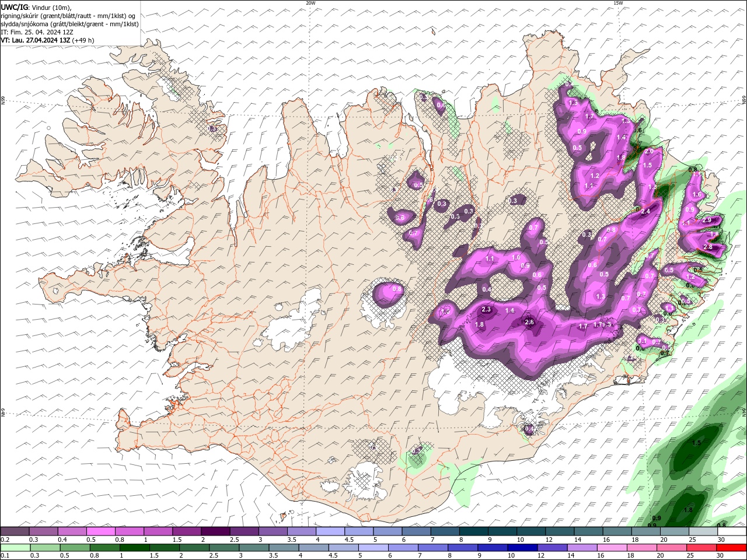Click the bright red 30 swatch on the rain scale
This screenshot has height=560, width=747.
pos(731,548)
